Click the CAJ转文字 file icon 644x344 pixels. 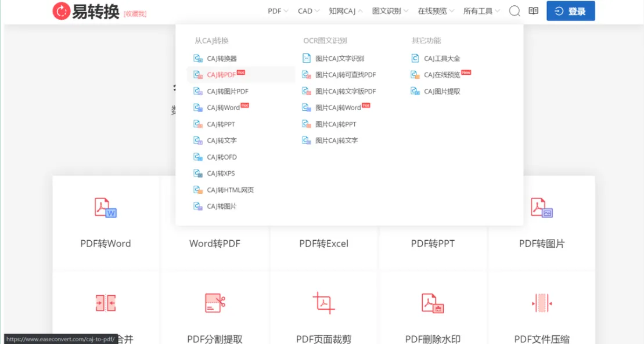pyautogui.click(x=198, y=140)
